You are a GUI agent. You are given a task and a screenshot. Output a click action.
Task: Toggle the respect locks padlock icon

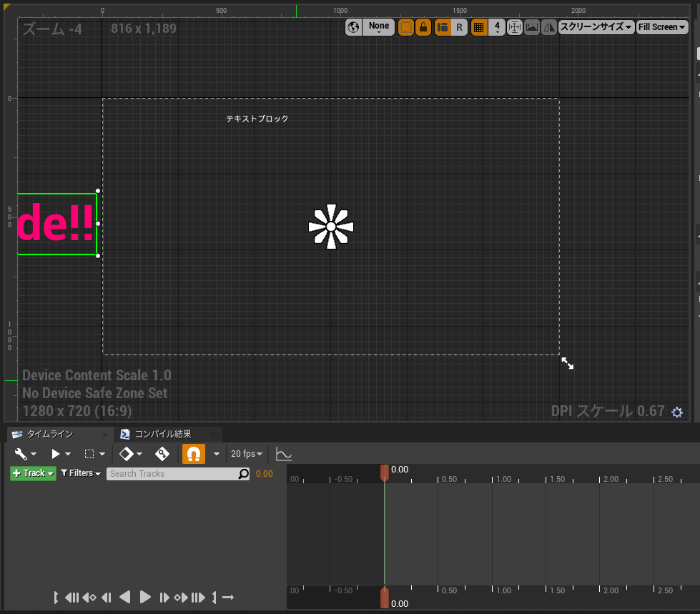[x=423, y=27]
